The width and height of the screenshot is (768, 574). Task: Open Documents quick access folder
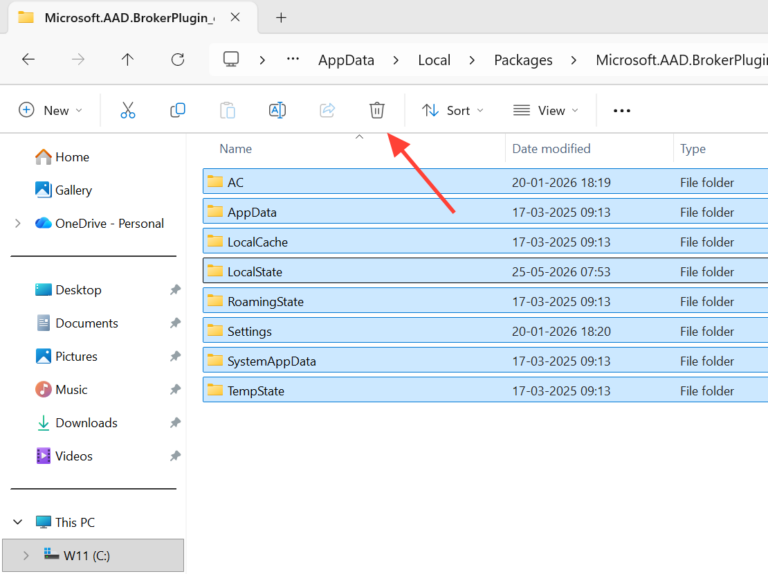coord(77,323)
